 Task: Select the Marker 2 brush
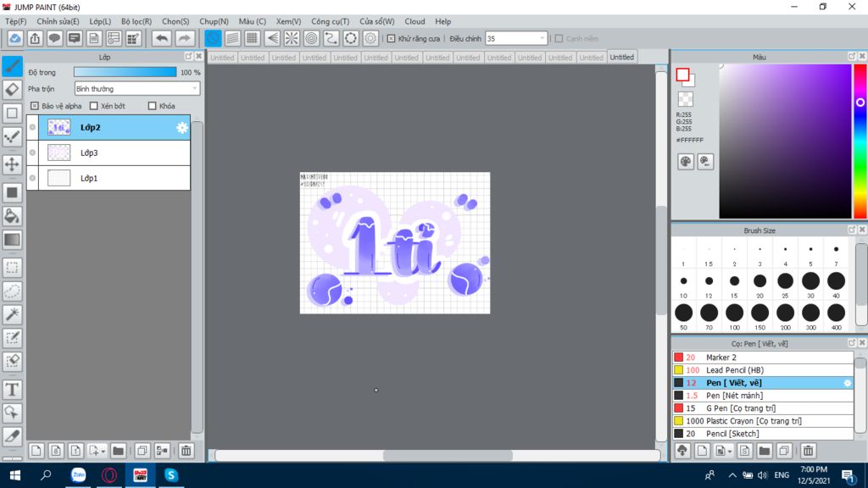coord(763,358)
